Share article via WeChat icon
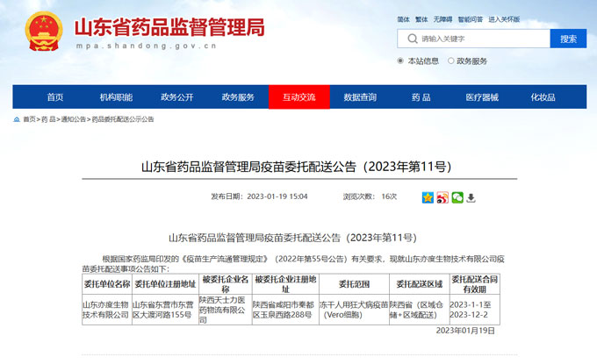597x364 pixels. 457,197
